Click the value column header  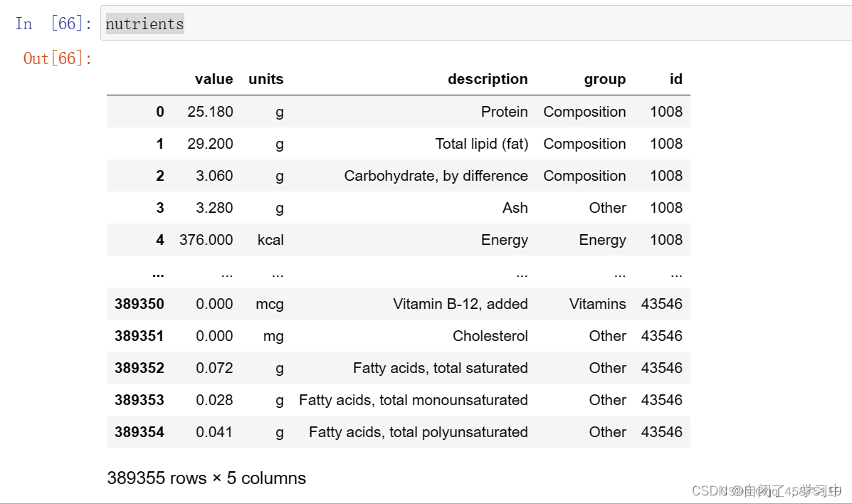pos(214,79)
